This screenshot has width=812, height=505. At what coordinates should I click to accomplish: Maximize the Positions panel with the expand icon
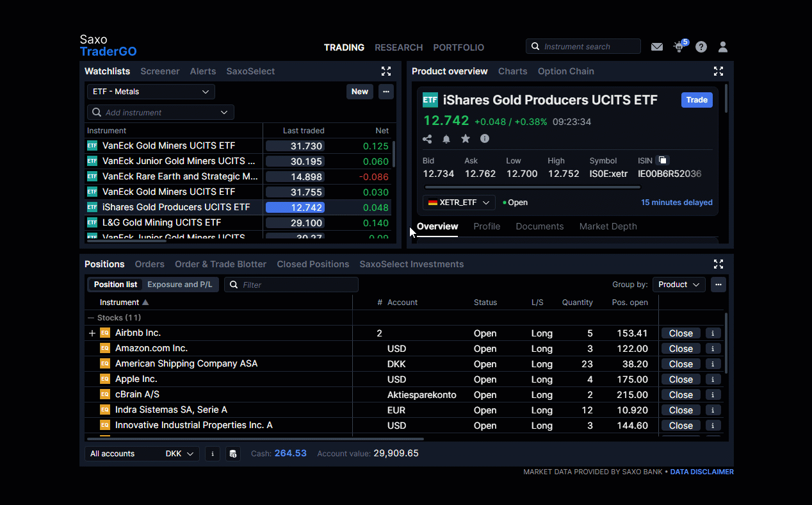tap(718, 263)
